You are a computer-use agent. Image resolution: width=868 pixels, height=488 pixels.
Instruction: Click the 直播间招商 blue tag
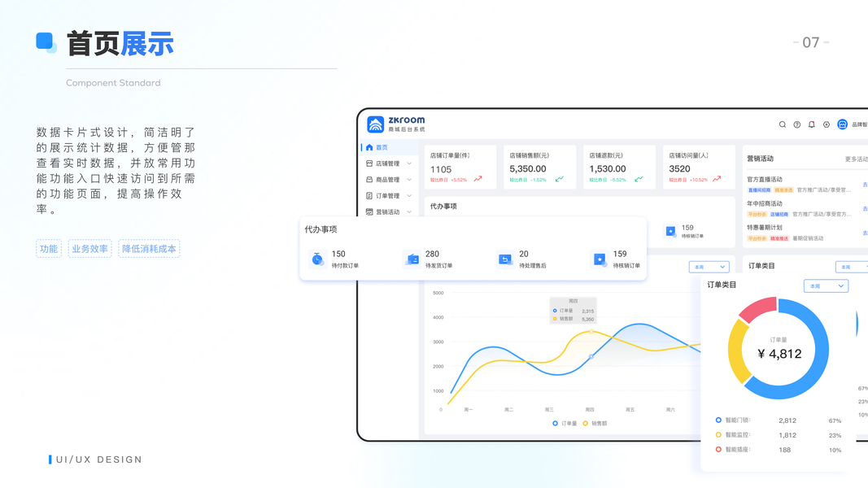[759, 190]
